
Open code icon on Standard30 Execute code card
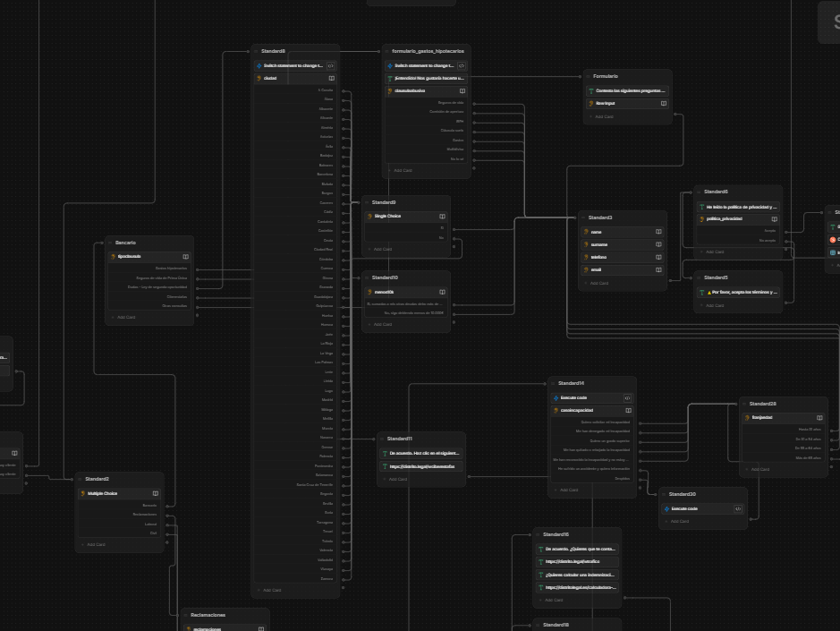pos(738,508)
